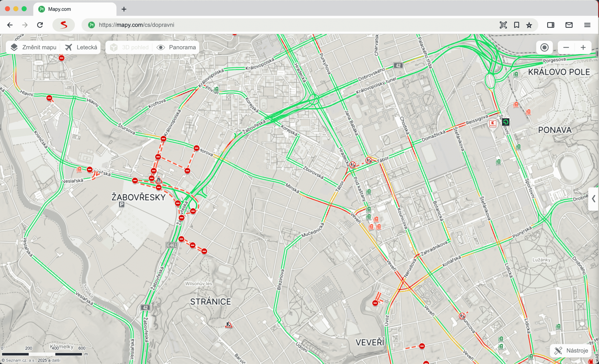
Task: Click the star favorite icon
Action: pyautogui.click(x=529, y=25)
